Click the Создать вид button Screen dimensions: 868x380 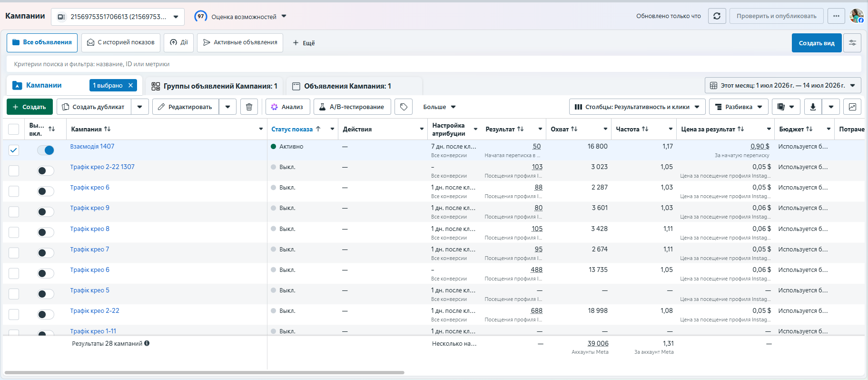pos(817,43)
